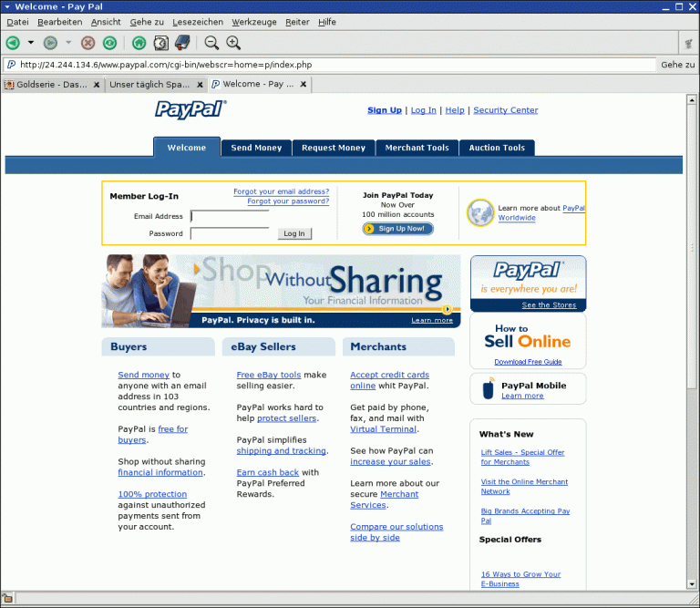Click the green Back navigation arrow

pyautogui.click(x=13, y=43)
